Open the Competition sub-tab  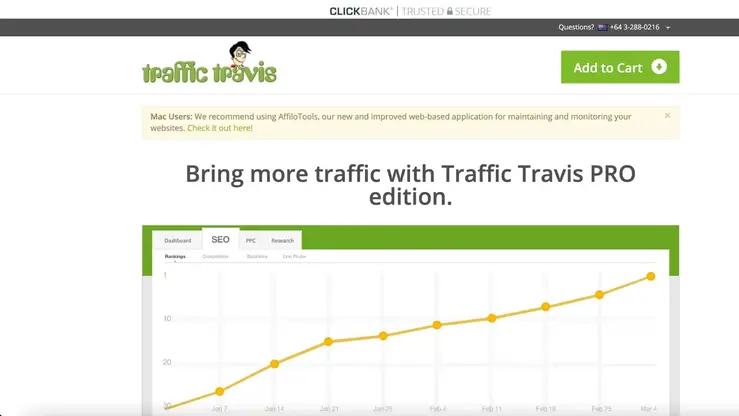pos(215,257)
